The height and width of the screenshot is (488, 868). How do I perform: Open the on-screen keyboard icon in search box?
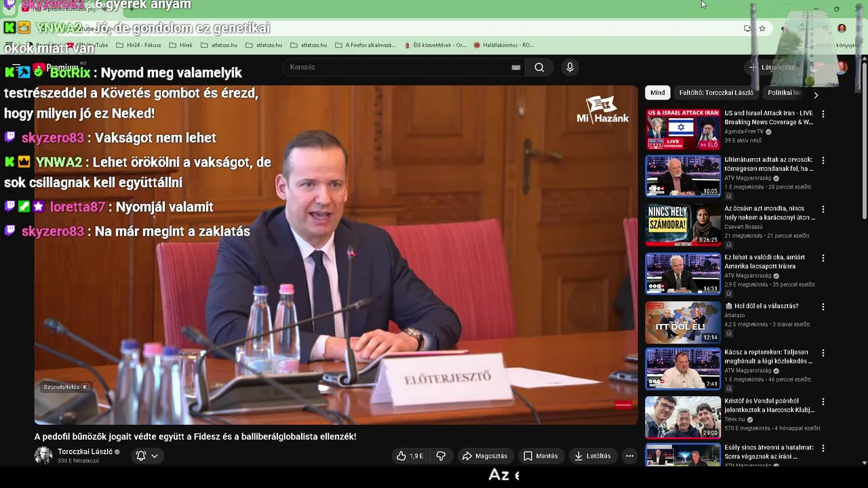pos(516,67)
